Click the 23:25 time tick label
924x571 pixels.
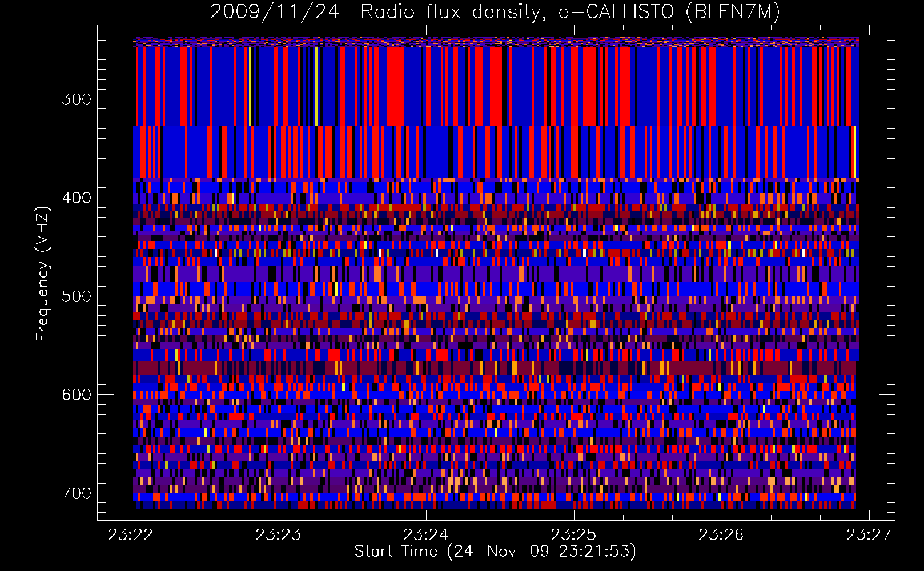click(573, 535)
